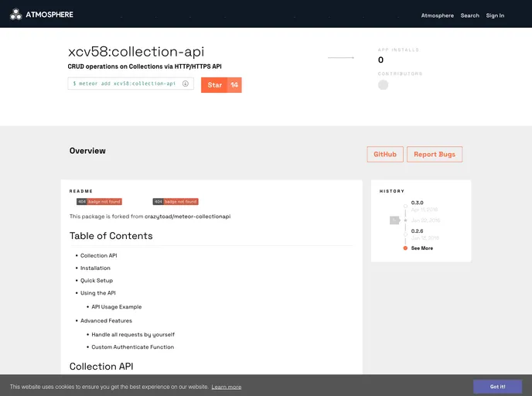Open Handle all requests by yourself entry

133,335
